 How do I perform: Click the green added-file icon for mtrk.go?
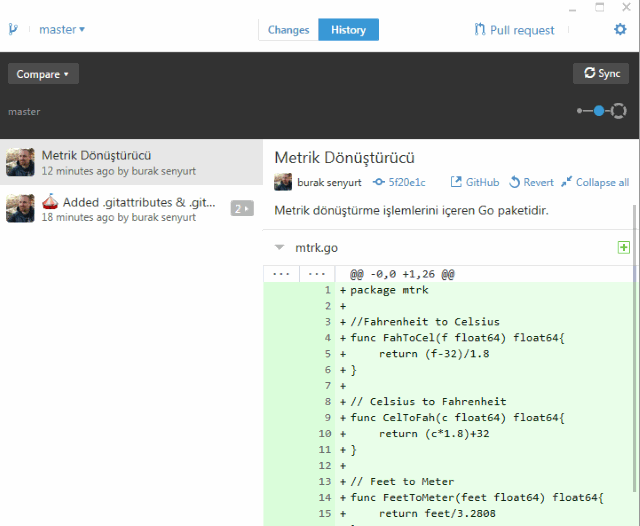point(624,247)
